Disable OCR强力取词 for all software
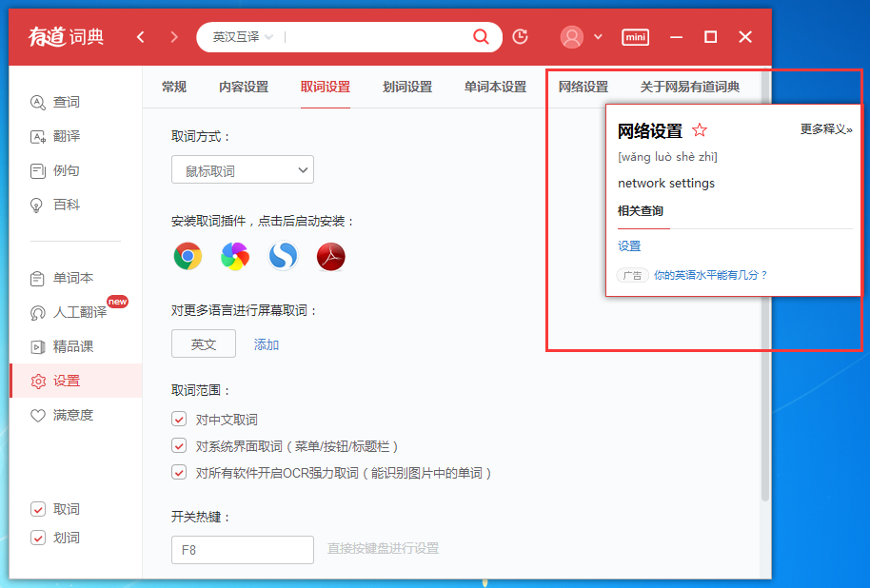 click(178, 471)
